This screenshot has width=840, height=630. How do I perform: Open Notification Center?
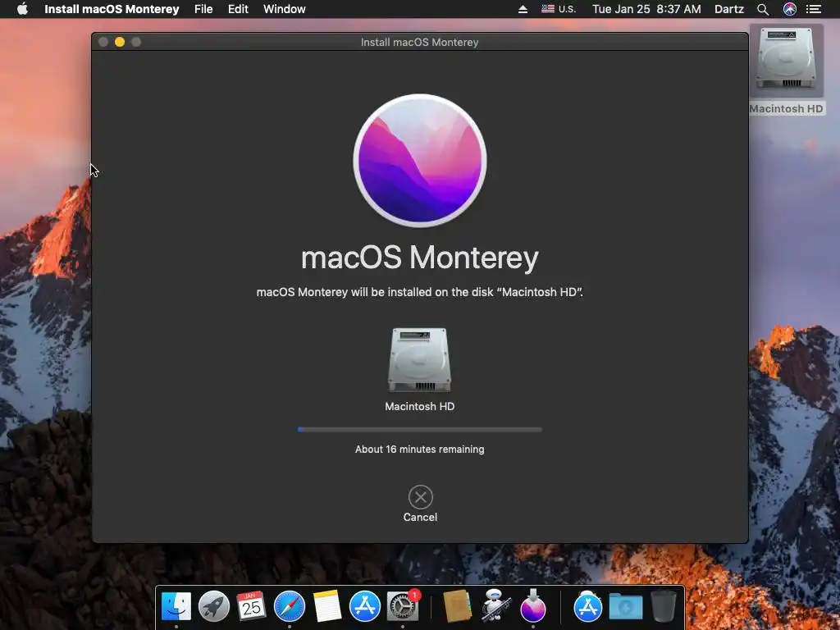pos(814,9)
